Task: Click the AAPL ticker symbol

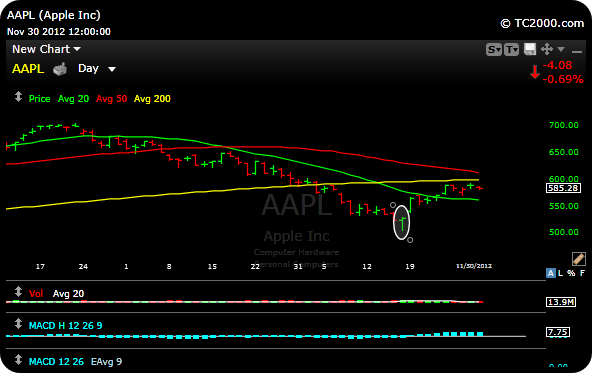Action: (x=28, y=69)
